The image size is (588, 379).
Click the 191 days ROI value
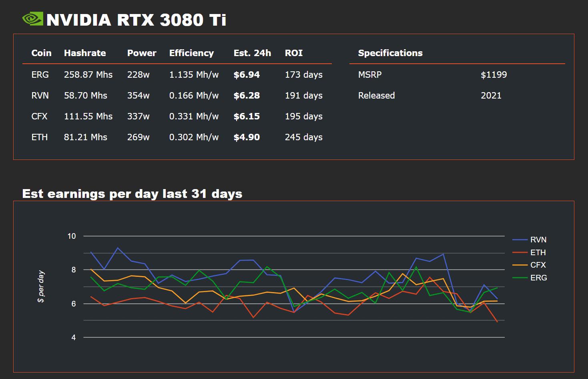(303, 96)
